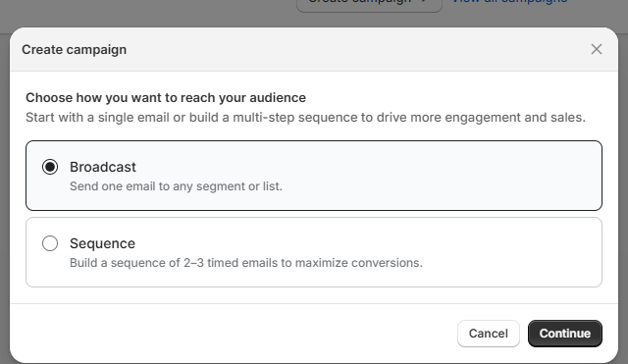Click 'Choose how you want to reach your audience' heading

[166, 98]
